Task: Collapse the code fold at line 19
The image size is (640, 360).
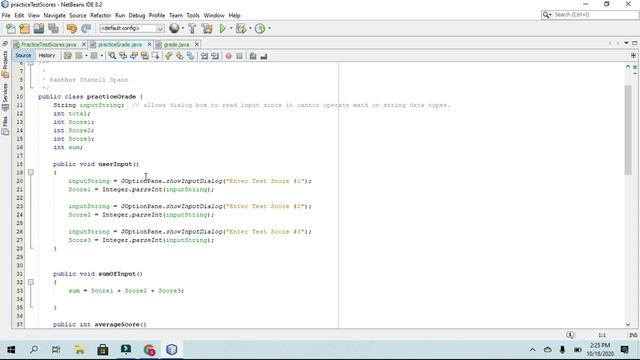Action: point(31,172)
